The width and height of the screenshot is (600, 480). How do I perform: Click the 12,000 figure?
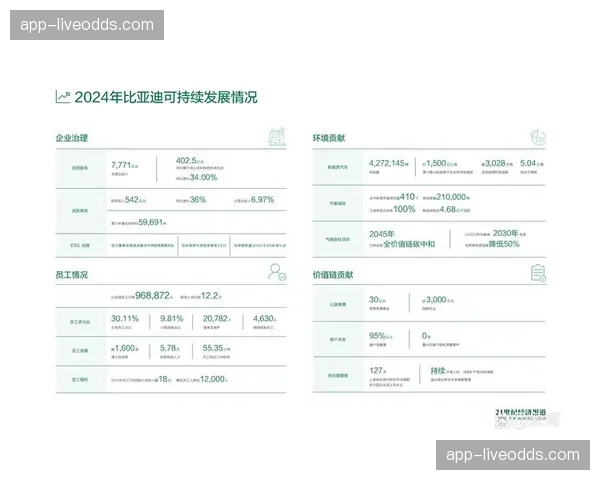pos(212,379)
